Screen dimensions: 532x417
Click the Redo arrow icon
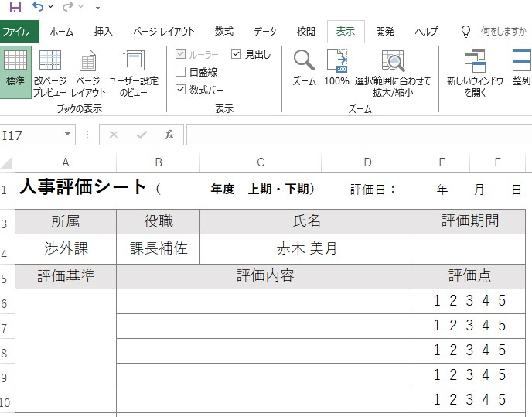68,6
